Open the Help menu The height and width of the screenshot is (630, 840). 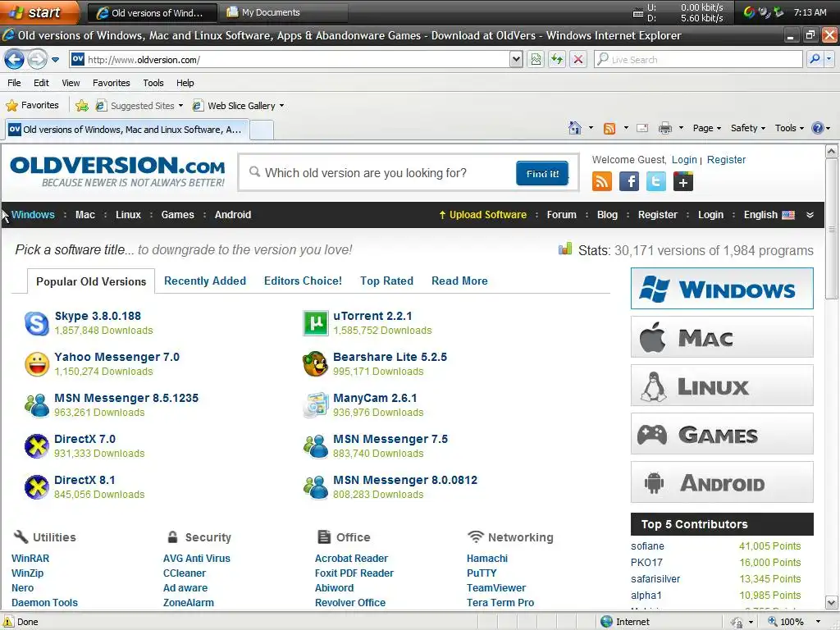point(185,83)
